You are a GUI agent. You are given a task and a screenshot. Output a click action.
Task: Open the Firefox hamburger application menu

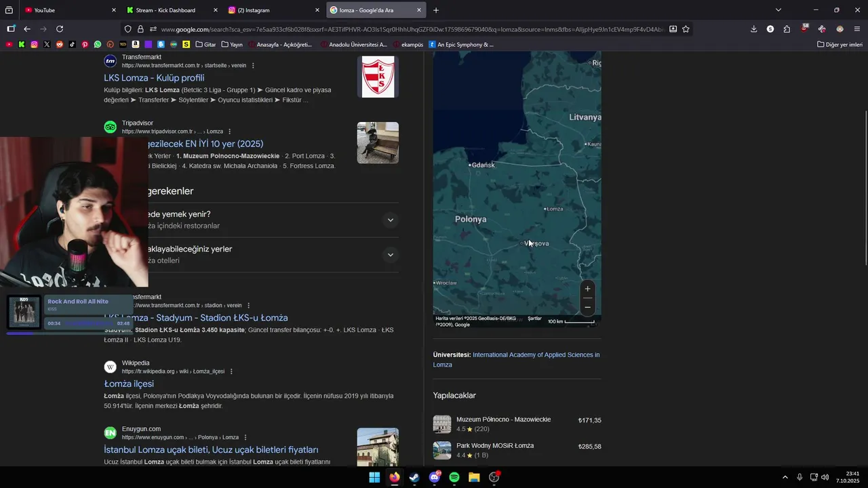(857, 29)
